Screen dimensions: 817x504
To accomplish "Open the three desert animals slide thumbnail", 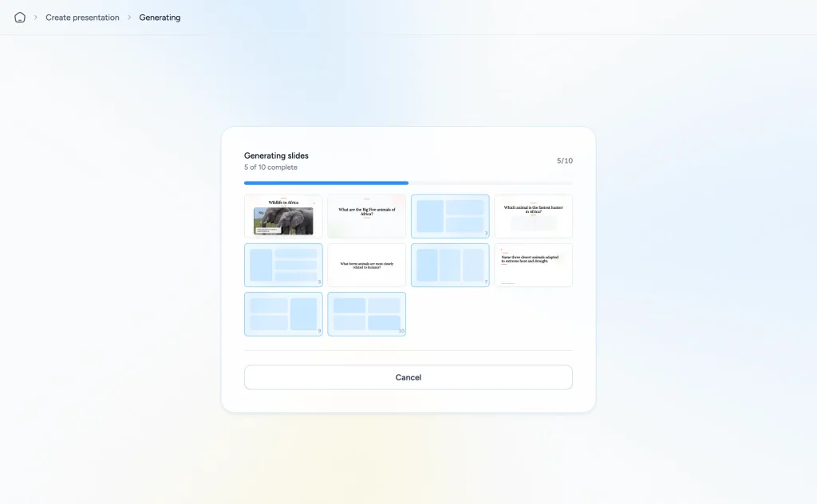I will point(534,265).
